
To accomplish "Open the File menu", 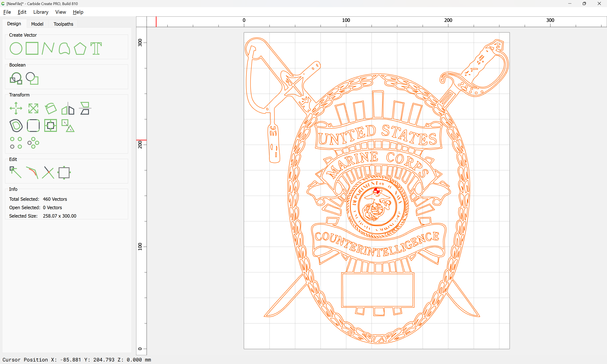I will tap(7, 12).
